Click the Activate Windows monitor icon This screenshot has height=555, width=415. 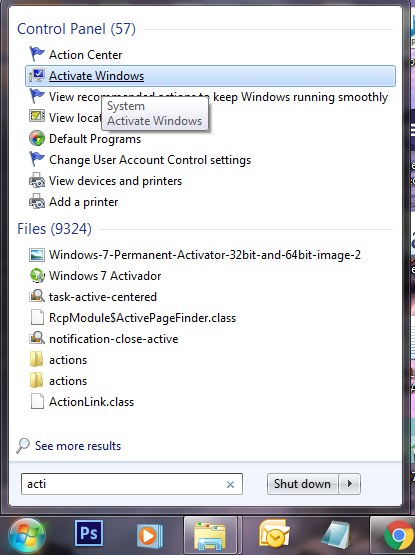point(36,76)
